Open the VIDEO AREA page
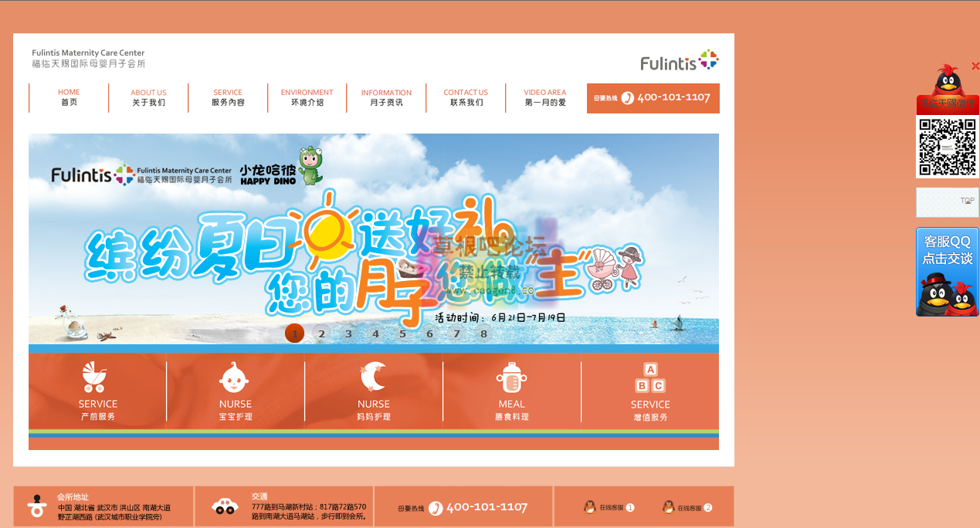This screenshot has height=528, width=980. [544, 97]
